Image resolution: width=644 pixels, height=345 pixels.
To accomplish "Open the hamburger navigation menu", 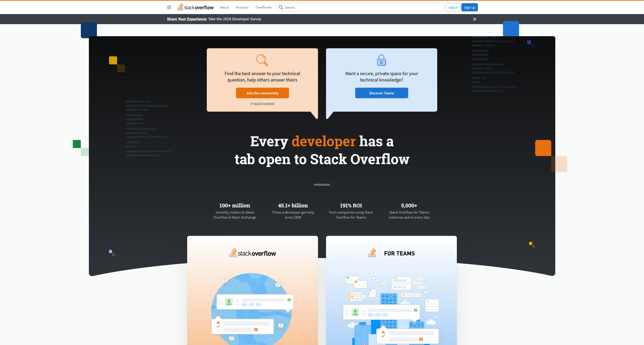I will pyautogui.click(x=169, y=7).
